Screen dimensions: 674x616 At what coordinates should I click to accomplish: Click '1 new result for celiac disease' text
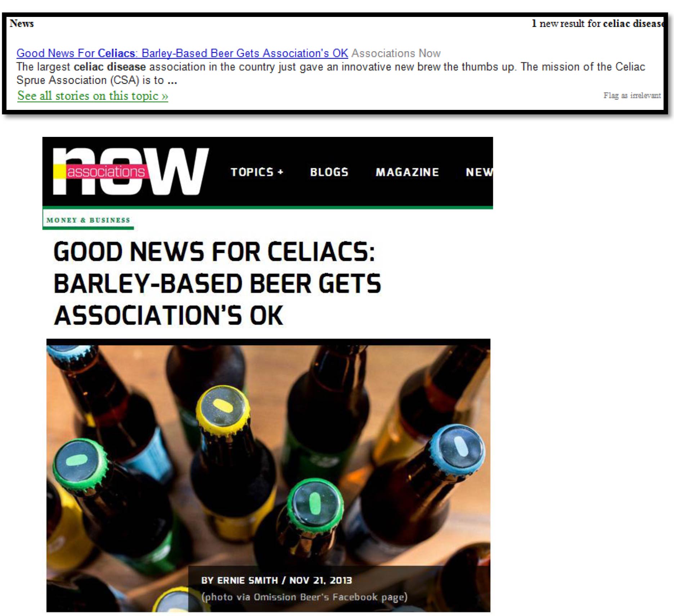pyautogui.click(x=597, y=23)
